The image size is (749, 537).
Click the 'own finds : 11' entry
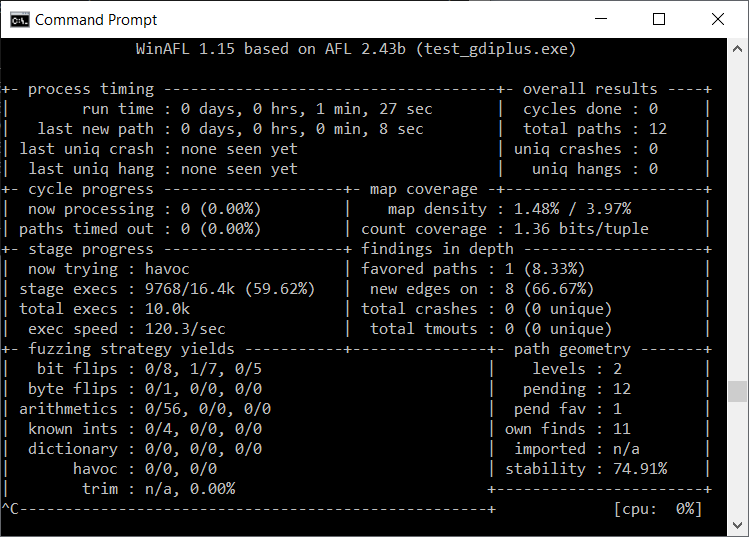coord(567,429)
